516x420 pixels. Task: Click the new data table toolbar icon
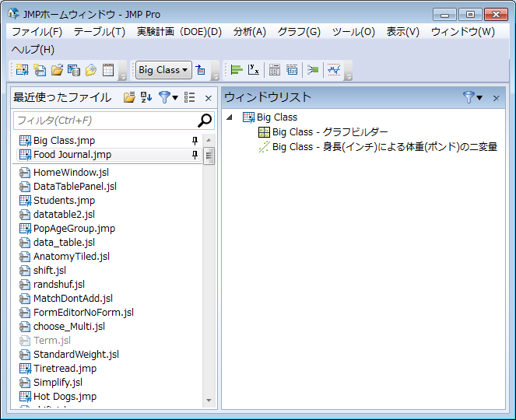click(21, 70)
